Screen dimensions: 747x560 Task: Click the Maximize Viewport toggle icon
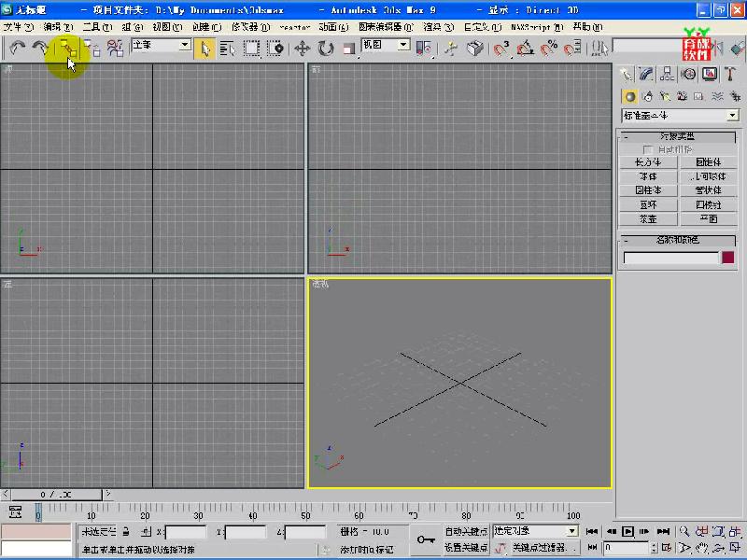(734, 548)
